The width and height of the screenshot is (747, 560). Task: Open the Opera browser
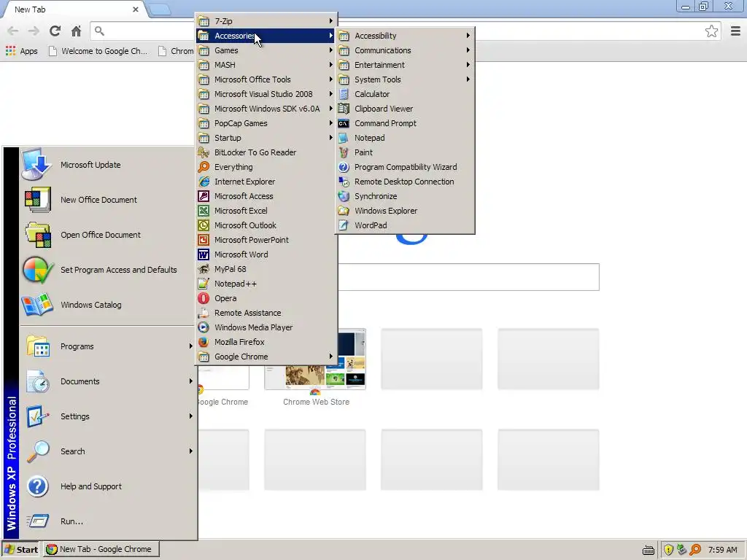(x=266, y=298)
